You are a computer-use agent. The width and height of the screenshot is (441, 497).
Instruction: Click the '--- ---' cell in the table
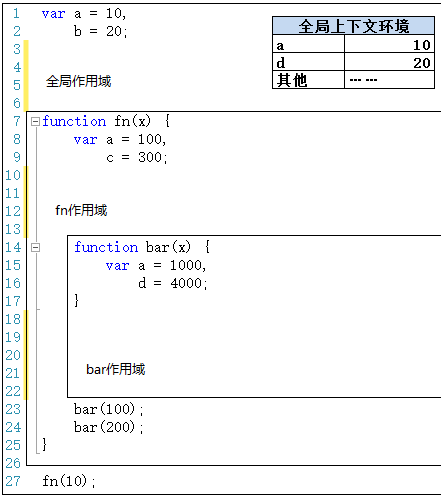(389, 80)
